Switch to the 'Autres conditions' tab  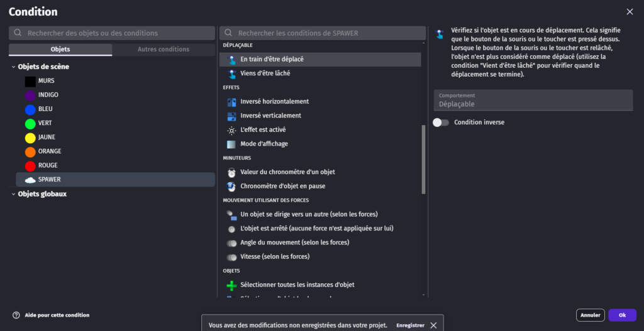pyautogui.click(x=164, y=50)
